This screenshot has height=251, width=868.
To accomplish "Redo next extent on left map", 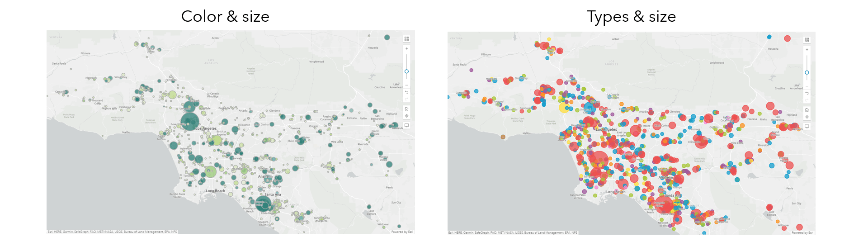I will (x=406, y=99).
